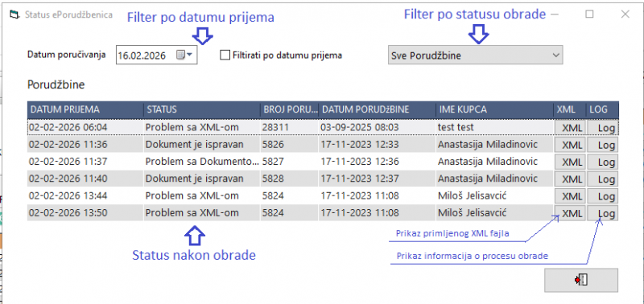Open the Sve Porudžbine status dropdown

(x=475, y=55)
